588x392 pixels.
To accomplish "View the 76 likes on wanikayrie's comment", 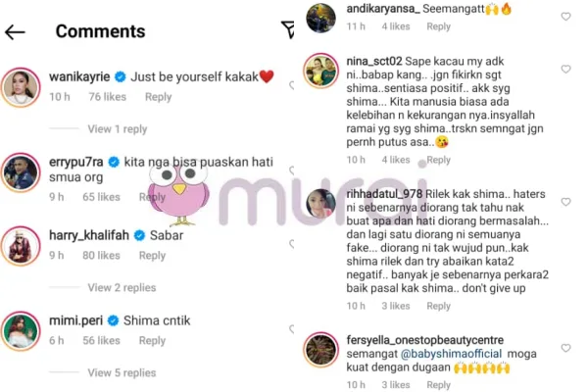I will 107,97.
